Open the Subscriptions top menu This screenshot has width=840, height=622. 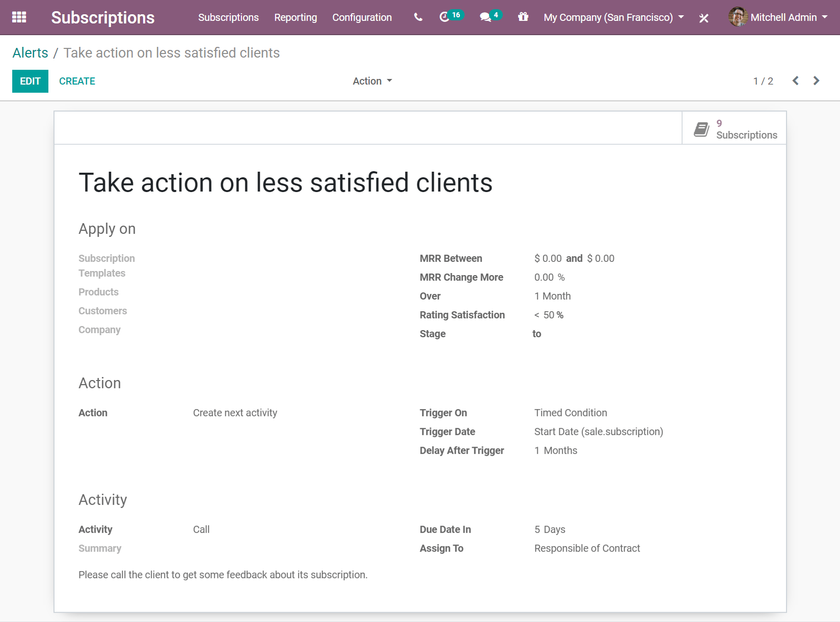228,17
